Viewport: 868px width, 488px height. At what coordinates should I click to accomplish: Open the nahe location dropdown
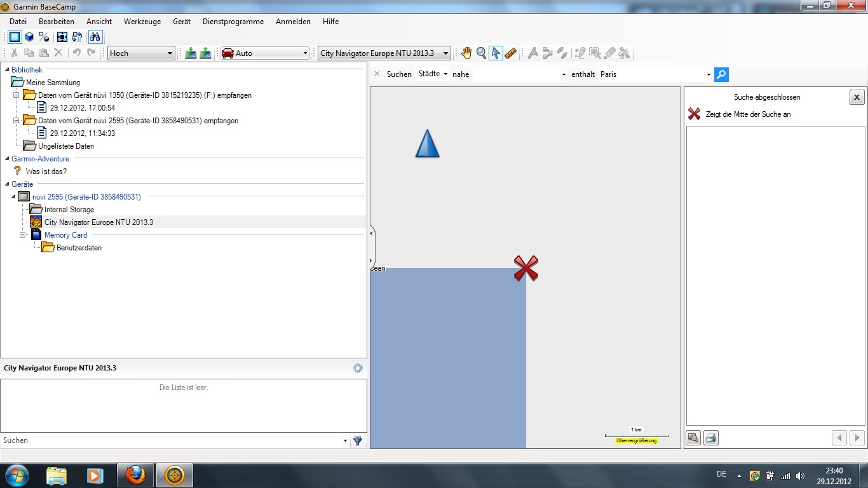[564, 74]
